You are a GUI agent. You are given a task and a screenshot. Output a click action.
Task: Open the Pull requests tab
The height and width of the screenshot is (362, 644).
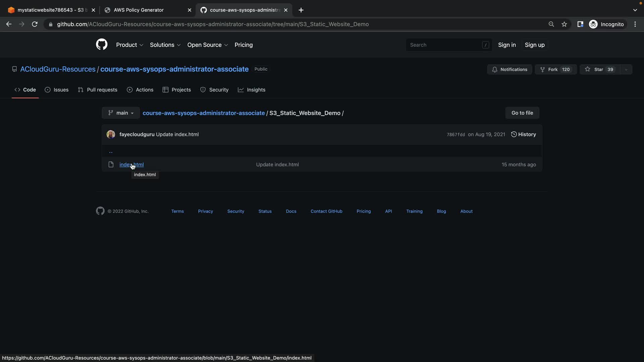click(x=98, y=90)
